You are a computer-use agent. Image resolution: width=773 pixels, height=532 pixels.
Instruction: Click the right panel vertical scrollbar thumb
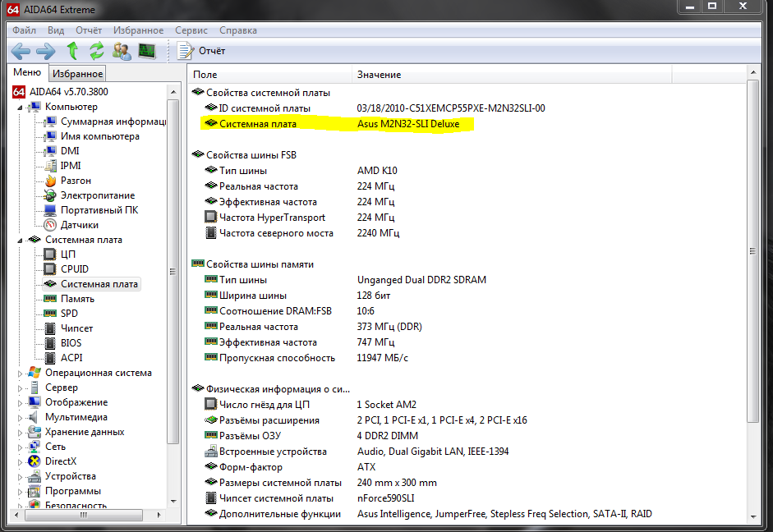point(753,250)
